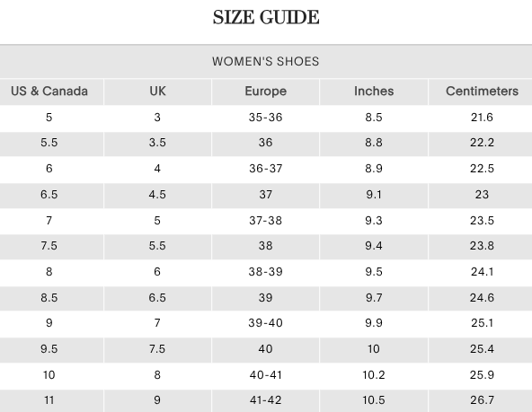Select Europe size 41-42 cell
The image size is (532, 412).
[266, 400]
